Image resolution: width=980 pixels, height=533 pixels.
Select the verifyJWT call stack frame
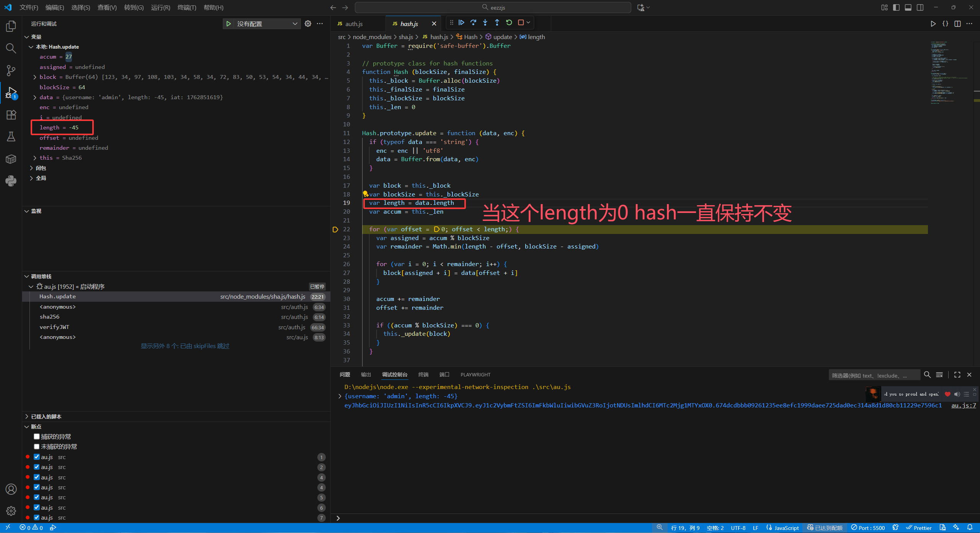coord(54,327)
